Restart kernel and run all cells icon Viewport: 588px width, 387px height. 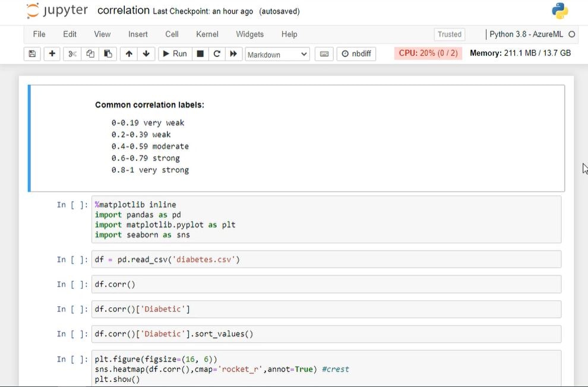233,54
